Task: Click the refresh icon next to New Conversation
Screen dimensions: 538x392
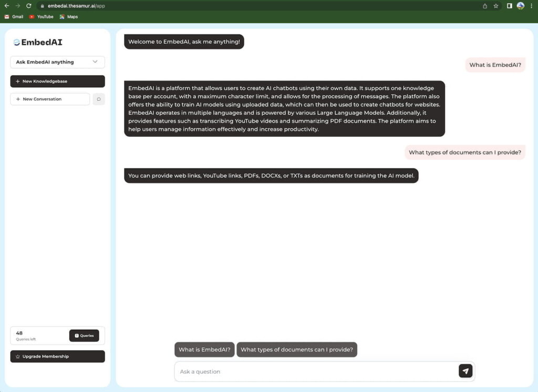Action: [99, 99]
